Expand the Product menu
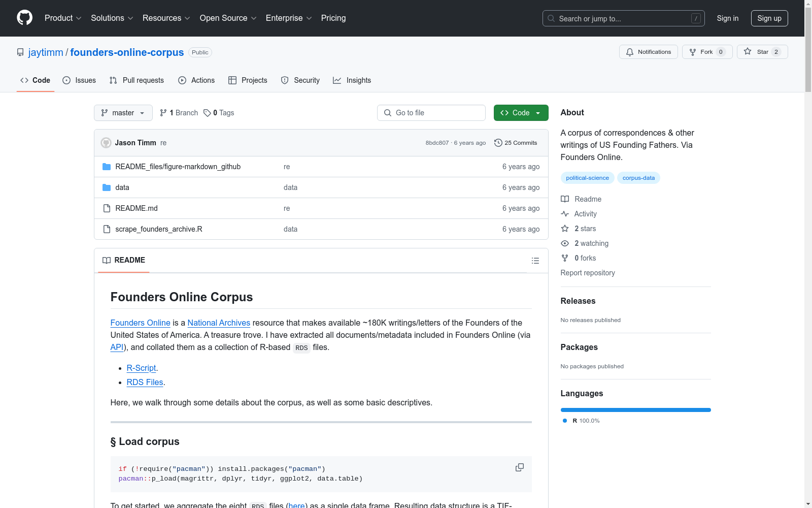812x508 pixels. tap(63, 18)
